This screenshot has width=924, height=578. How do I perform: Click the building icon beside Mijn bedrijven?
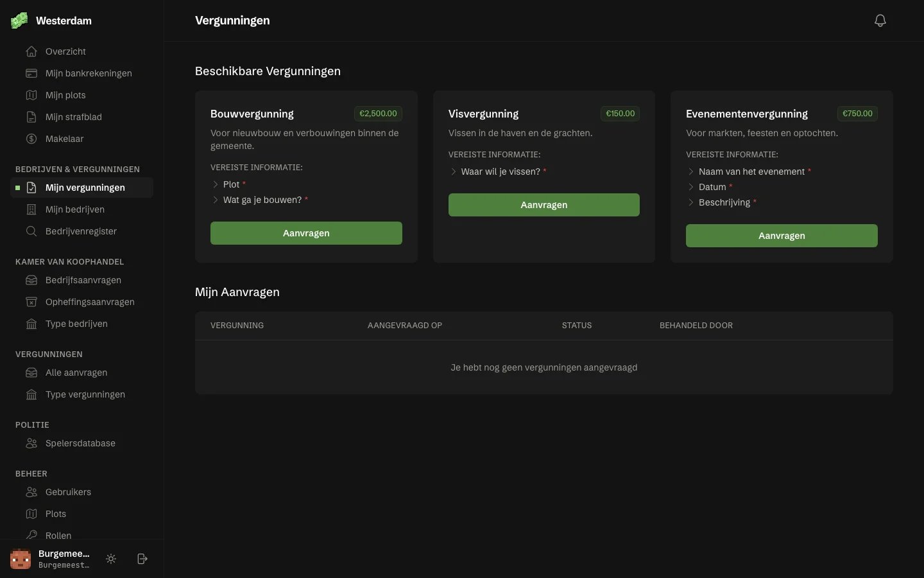click(x=31, y=209)
